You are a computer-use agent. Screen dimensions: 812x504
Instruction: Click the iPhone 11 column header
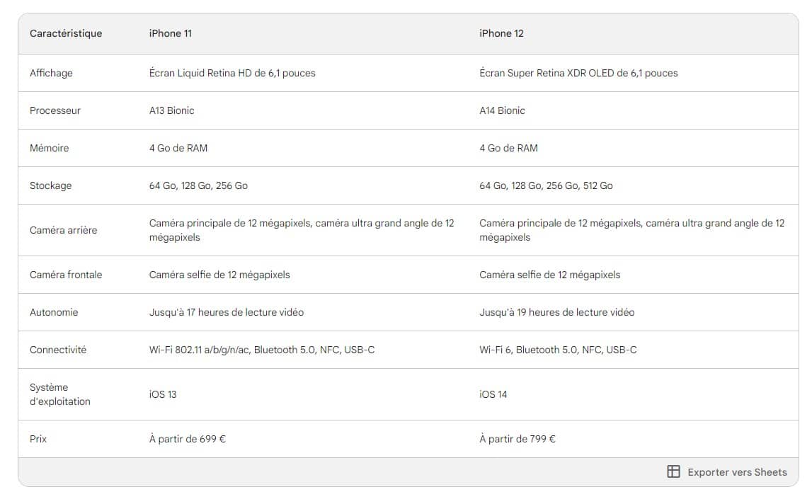170,33
